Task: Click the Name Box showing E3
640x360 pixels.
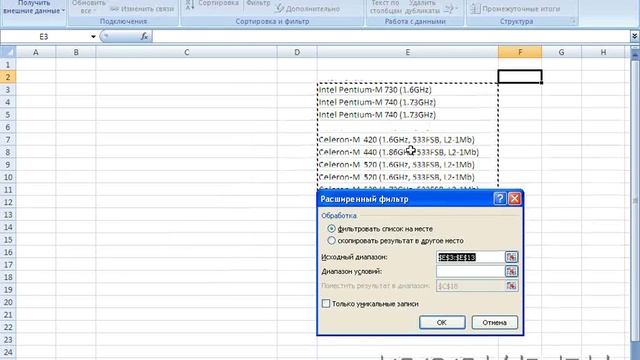Action: [x=44, y=37]
